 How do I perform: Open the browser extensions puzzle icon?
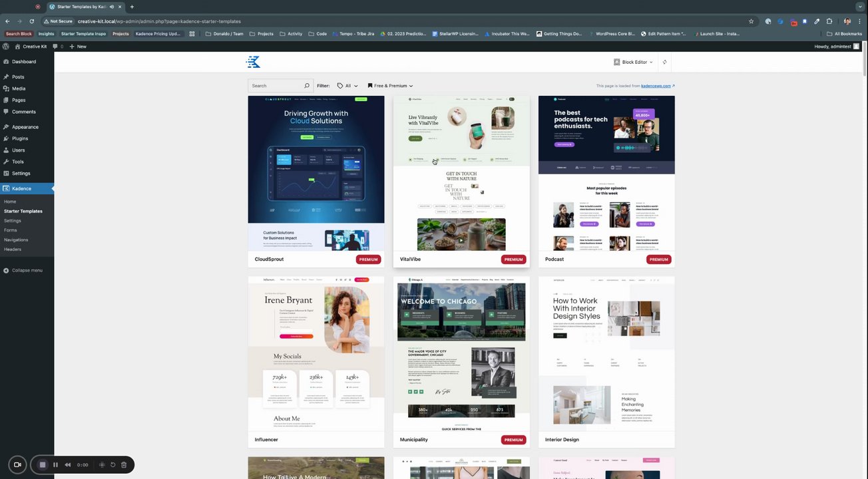(829, 21)
